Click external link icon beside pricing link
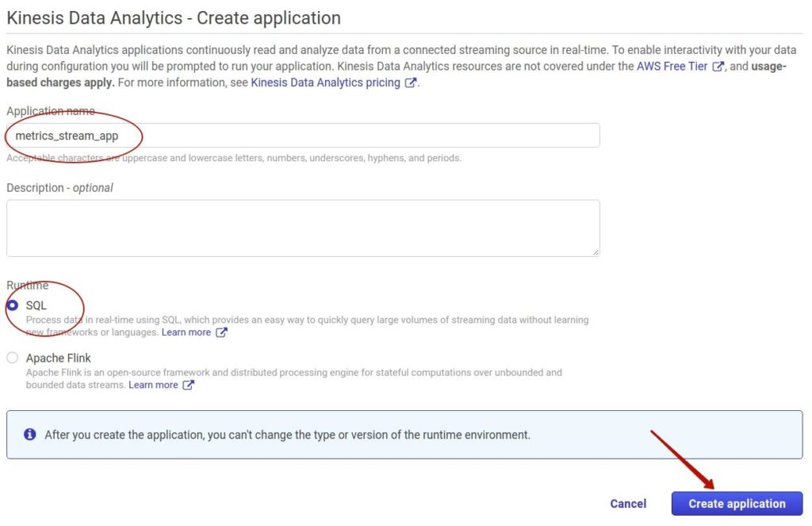The width and height of the screenshot is (812, 526). point(410,83)
